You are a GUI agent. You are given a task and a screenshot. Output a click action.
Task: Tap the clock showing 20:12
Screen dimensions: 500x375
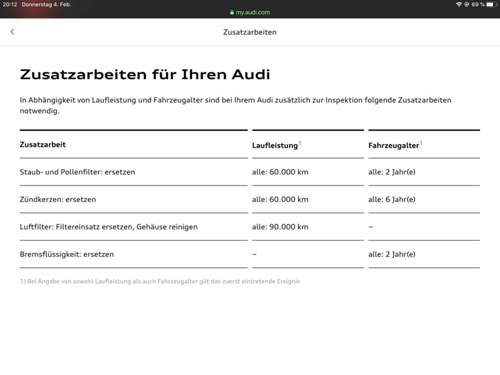pos(10,4)
